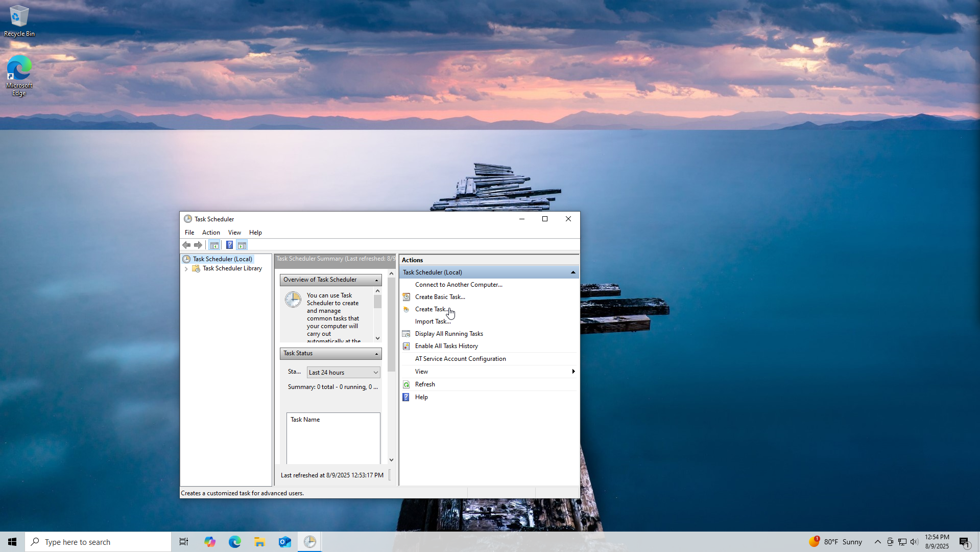
Task: Open the File menu
Action: point(189,233)
